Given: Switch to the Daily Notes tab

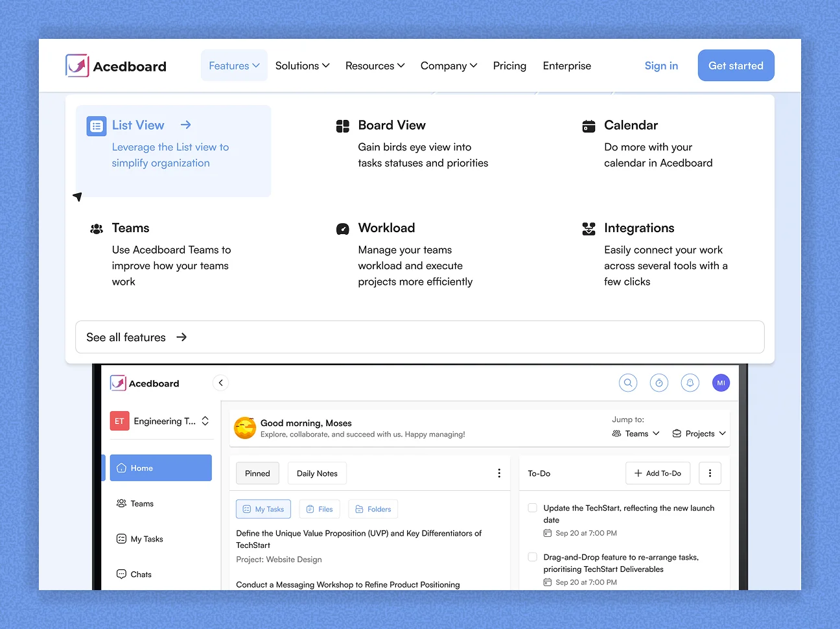Looking at the screenshot, I should [x=317, y=473].
